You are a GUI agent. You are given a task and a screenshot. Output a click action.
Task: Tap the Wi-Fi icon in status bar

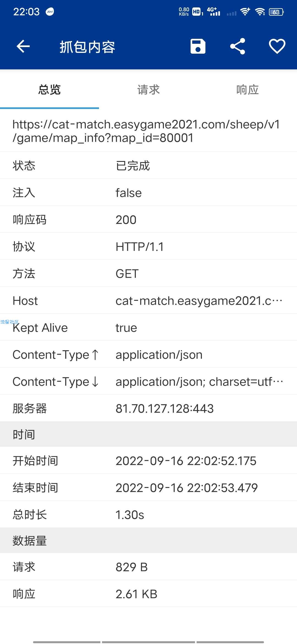[260, 12]
